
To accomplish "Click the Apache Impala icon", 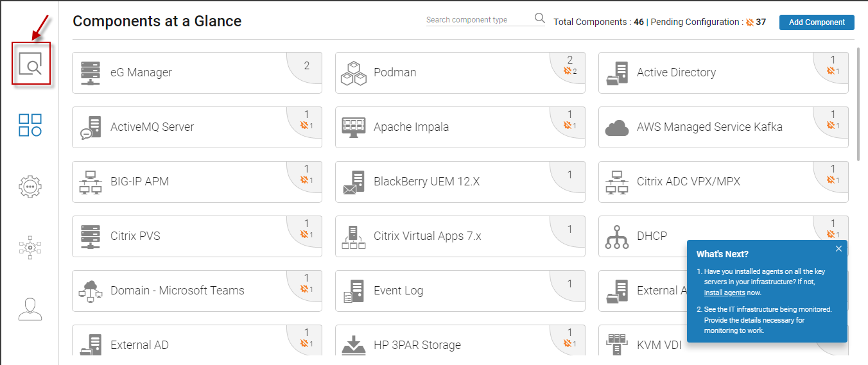I will coord(354,127).
